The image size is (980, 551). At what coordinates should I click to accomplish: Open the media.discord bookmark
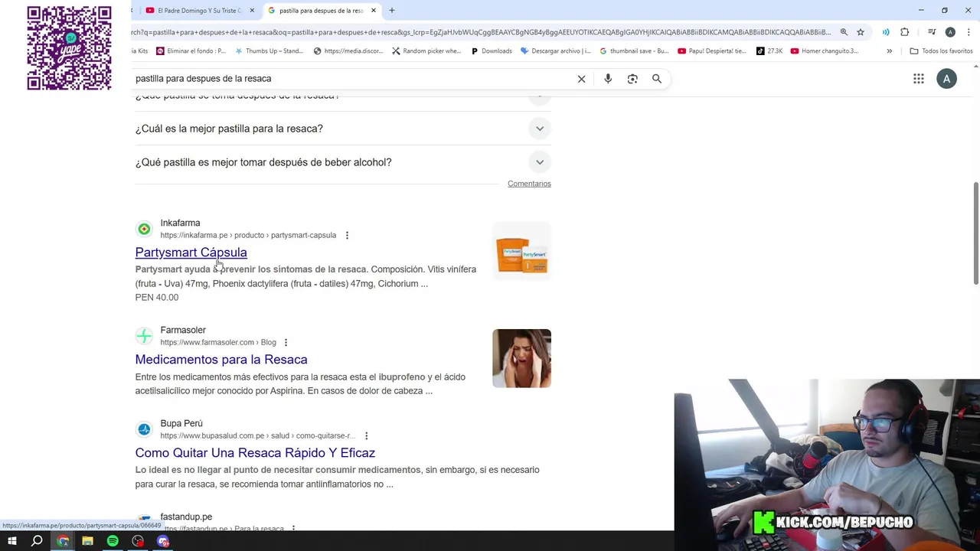pyautogui.click(x=348, y=51)
